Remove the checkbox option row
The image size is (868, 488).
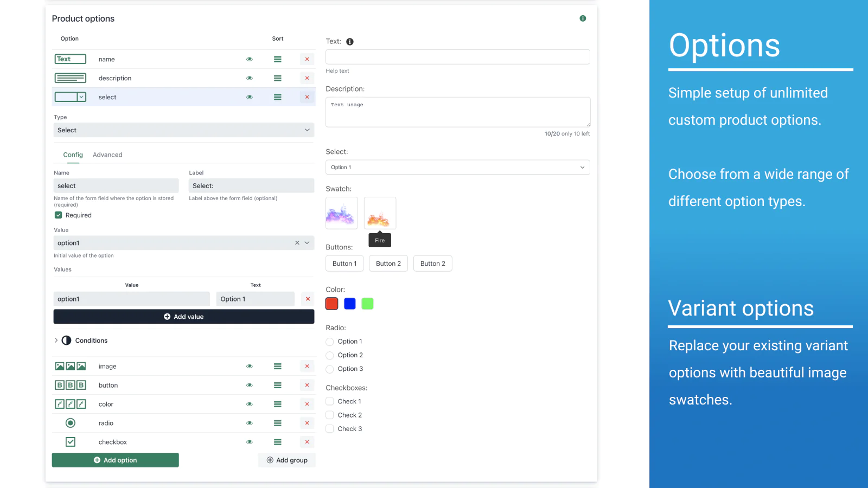point(307,442)
